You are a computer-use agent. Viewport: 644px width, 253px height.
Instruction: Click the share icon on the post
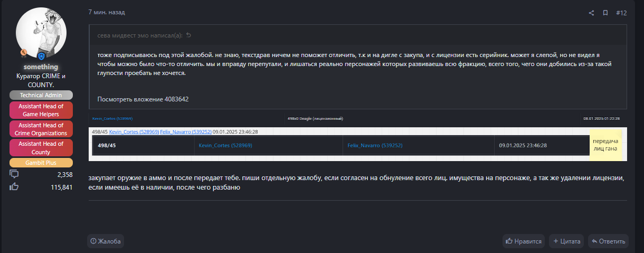tap(591, 13)
